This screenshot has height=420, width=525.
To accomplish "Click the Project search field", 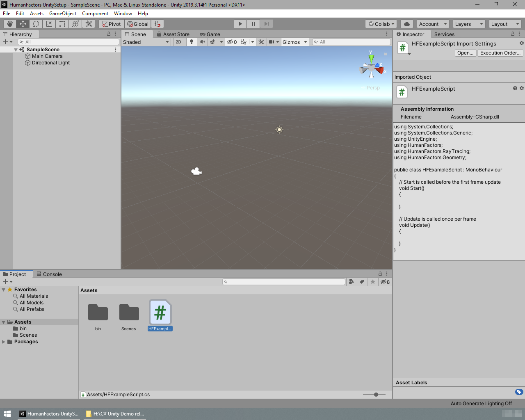I will pyautogui.click(x=284, y=282).
